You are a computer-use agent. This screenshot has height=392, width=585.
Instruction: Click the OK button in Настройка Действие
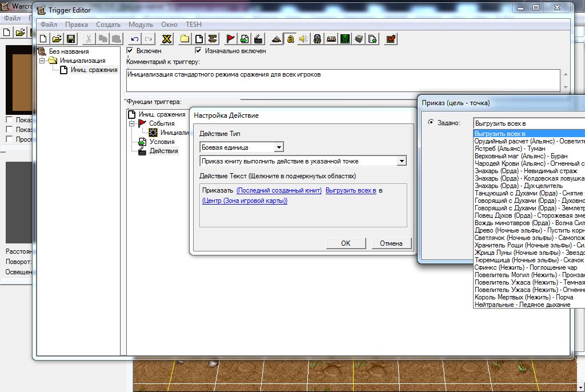tap(346, 243)
